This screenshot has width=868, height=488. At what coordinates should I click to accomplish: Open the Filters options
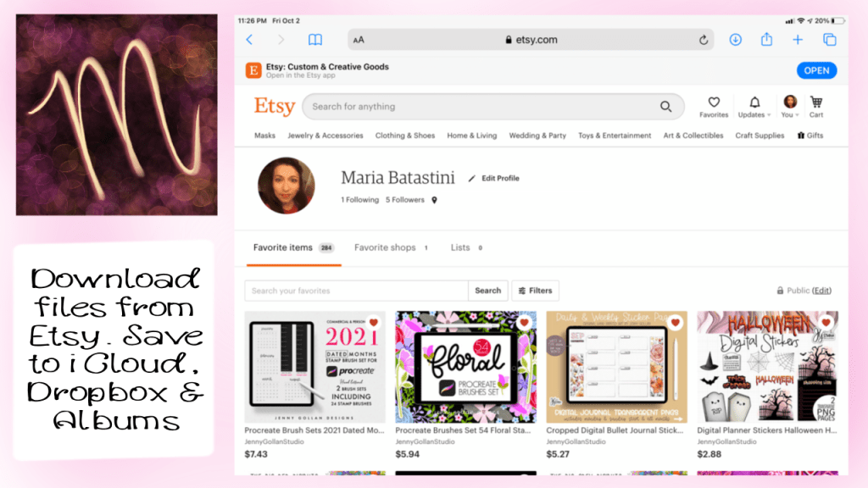pos(535,291)
